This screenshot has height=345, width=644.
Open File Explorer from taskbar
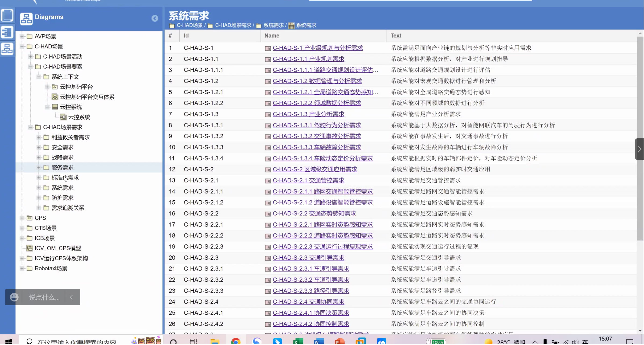[x=215, y=341]
